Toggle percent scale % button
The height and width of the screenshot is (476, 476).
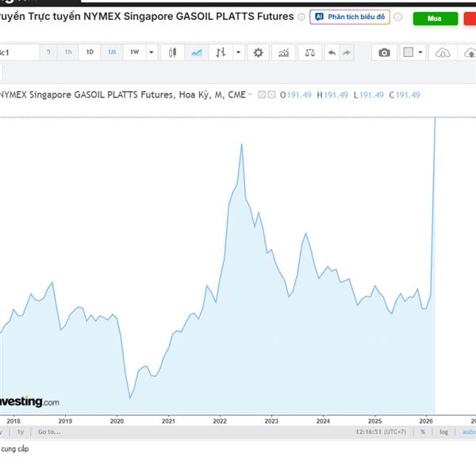423,432
